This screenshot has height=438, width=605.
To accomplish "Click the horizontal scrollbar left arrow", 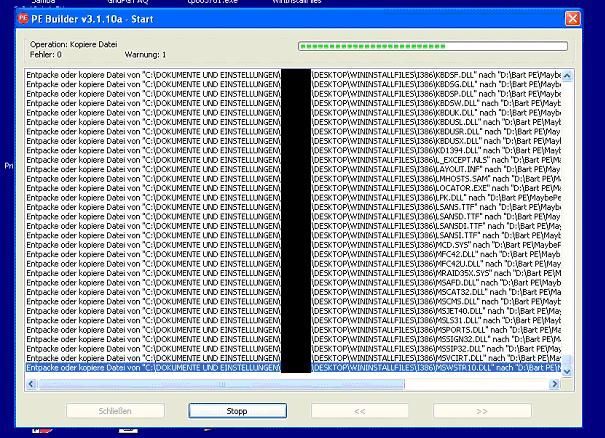I will (32, 384).
